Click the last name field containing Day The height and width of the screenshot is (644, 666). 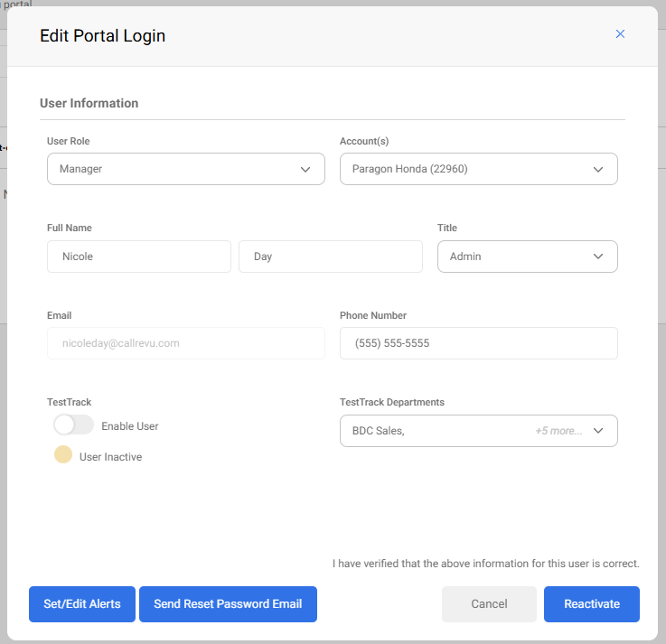[x=331, y=257]
